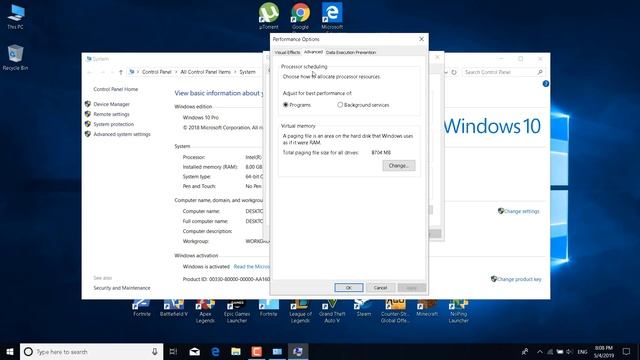Viewport: 640px width, 360px height.
Task: Click Read the Microsoft license link
Action: click(251, 267)
